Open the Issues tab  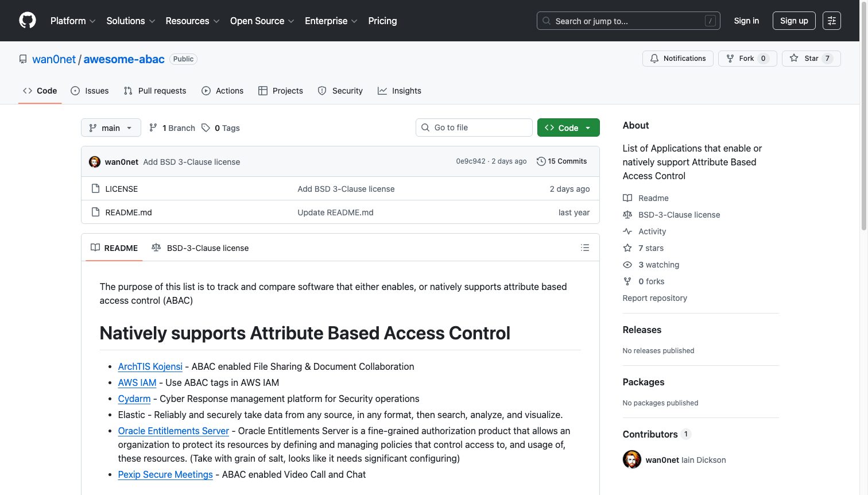tap(90, 91)
